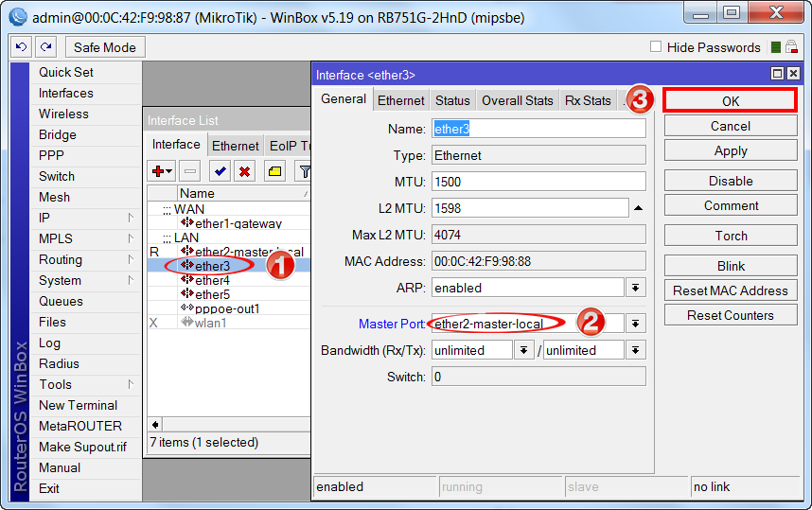This screenshot has height=510, width=812.
Task: Click the yellow Comment note icon
Action: click(275, 171)
